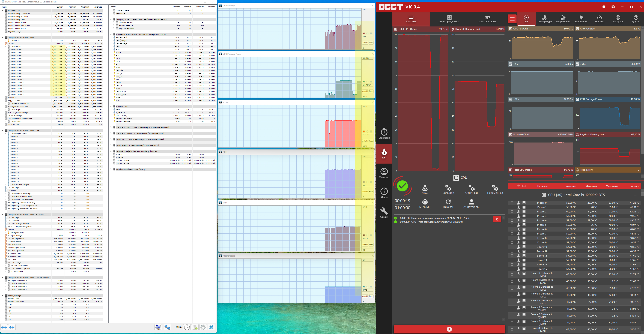The image size is (644, 334).
Task: Switch to the Температура graph tab
Action: click(544, 19)
